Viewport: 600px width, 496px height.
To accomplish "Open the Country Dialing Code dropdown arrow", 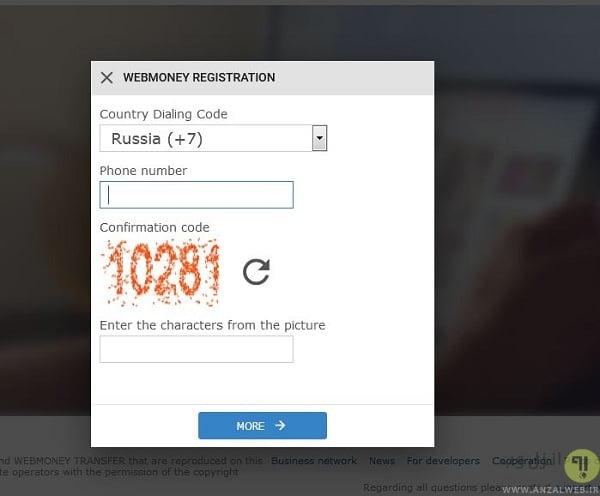I will (319, 138).
